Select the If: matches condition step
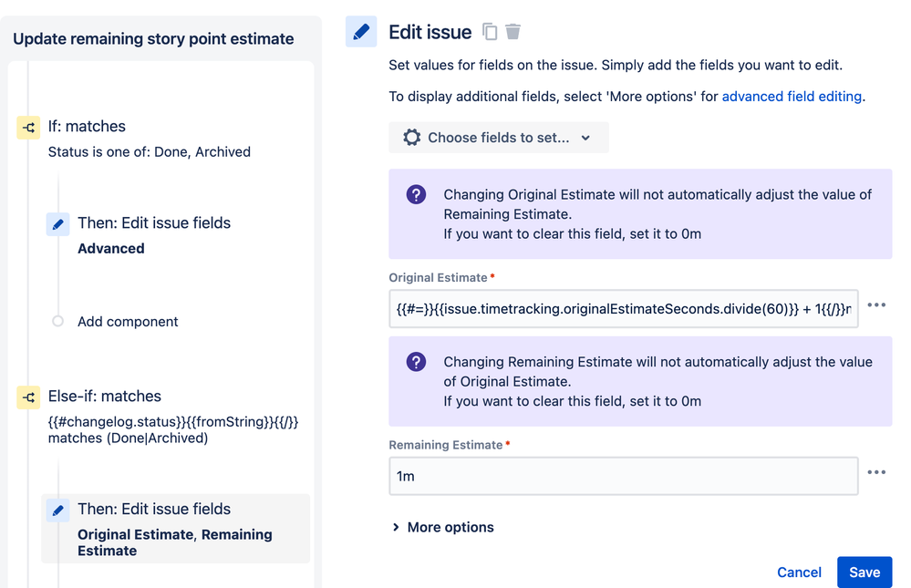 [87, 127]
